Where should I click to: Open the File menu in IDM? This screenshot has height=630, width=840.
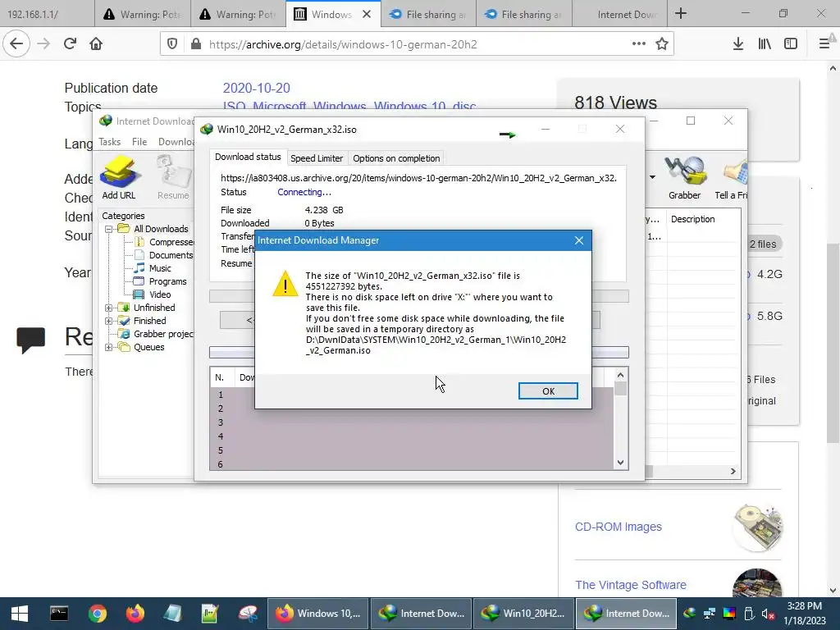(x=139, y=141)
